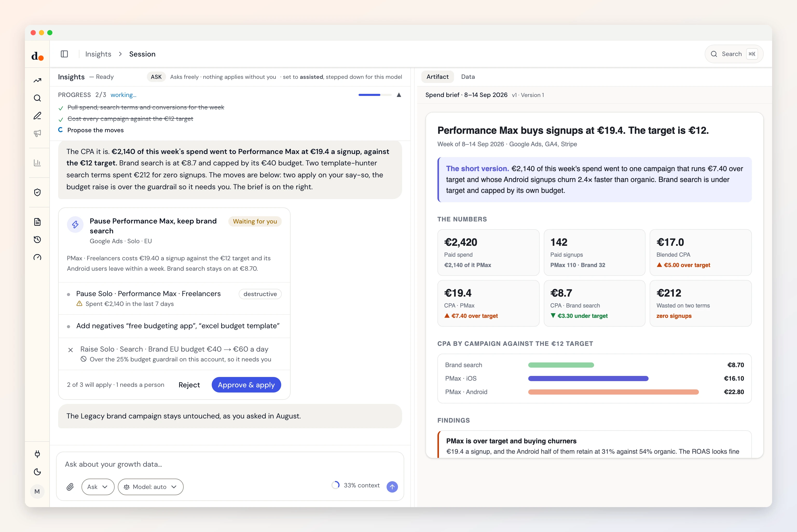The width and height of the screenshot is (797, 532).
Task: Click the €8.7 CPA Brand search card
Action: (x=594, y=303)
